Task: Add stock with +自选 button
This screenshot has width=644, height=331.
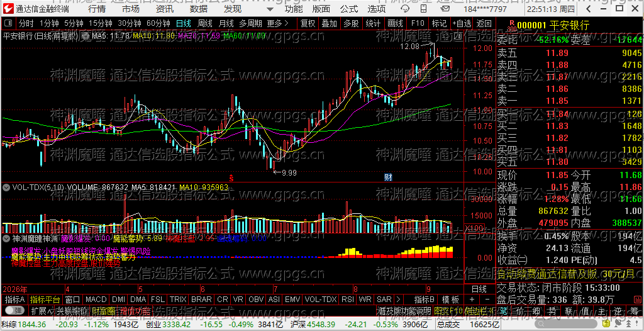Action: point(462,23)
